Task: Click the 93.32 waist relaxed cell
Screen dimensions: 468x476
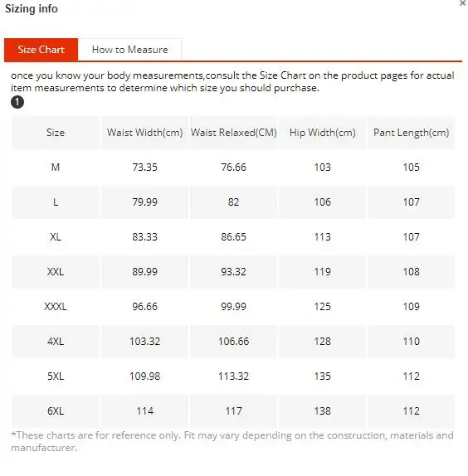Action: pyautogui.click(x=233, y=272)
